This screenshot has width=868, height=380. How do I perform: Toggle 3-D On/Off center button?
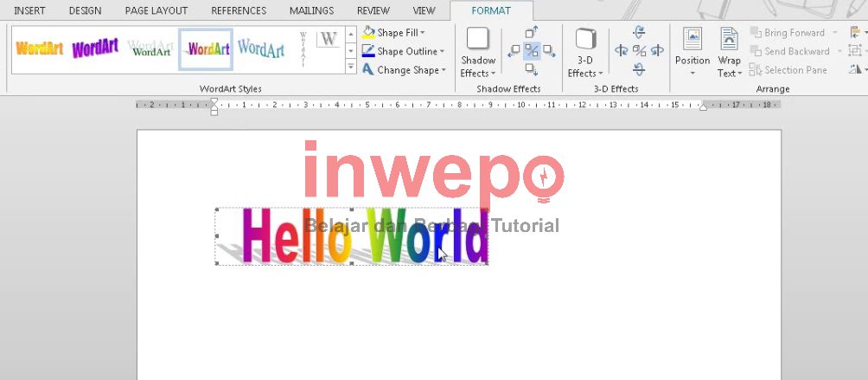639,51
